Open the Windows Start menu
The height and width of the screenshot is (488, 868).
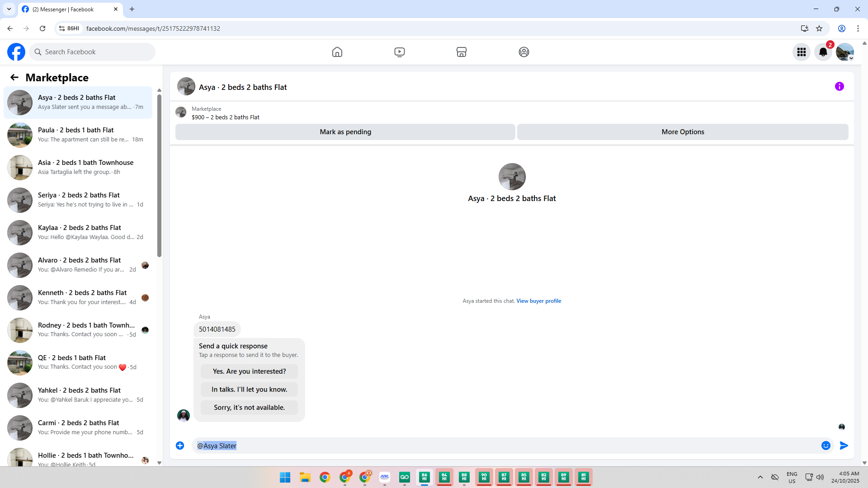click(285, 477)
